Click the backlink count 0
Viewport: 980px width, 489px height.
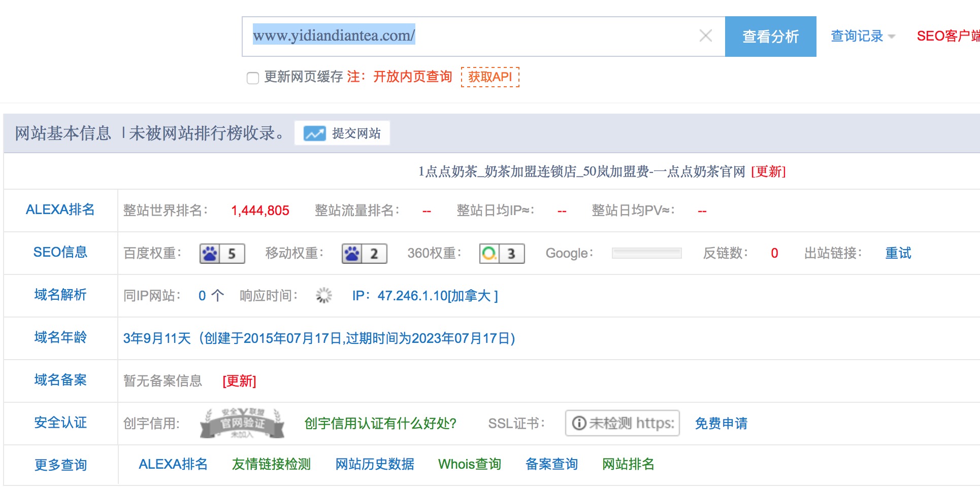pyautogui.click(x=774, y=253)
